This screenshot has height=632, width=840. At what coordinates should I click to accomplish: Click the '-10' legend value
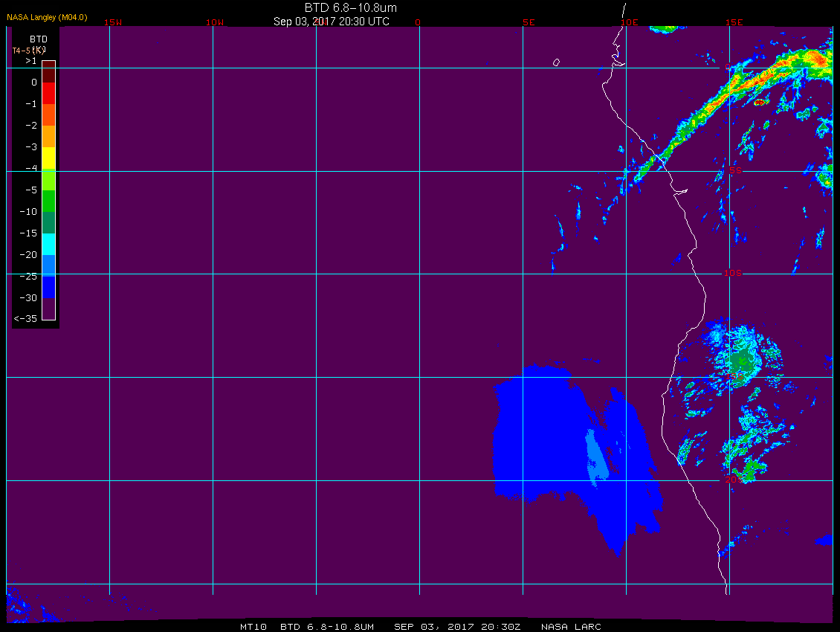click(x=28, y=212)
